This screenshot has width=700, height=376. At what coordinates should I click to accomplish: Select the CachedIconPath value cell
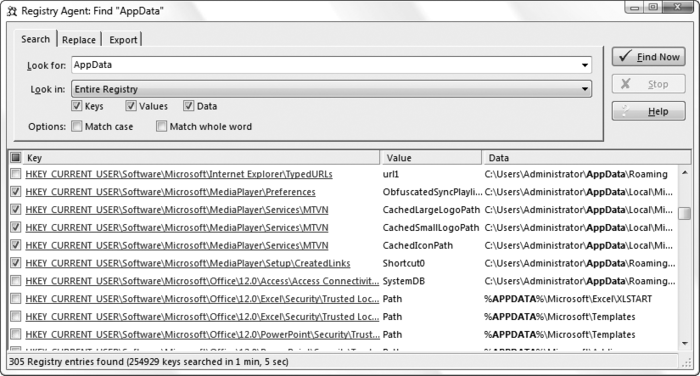418,246
